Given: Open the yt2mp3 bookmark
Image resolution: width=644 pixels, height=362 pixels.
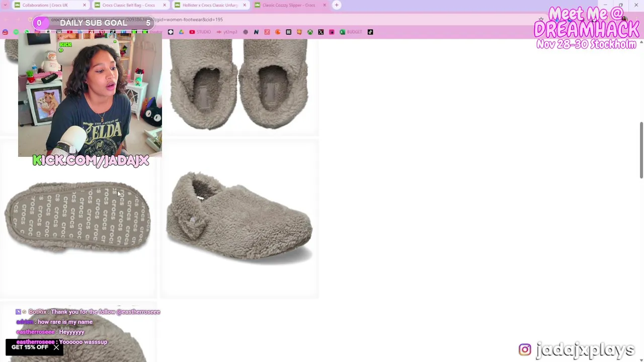Looking at the screenshot, I should tap(227, 32).
